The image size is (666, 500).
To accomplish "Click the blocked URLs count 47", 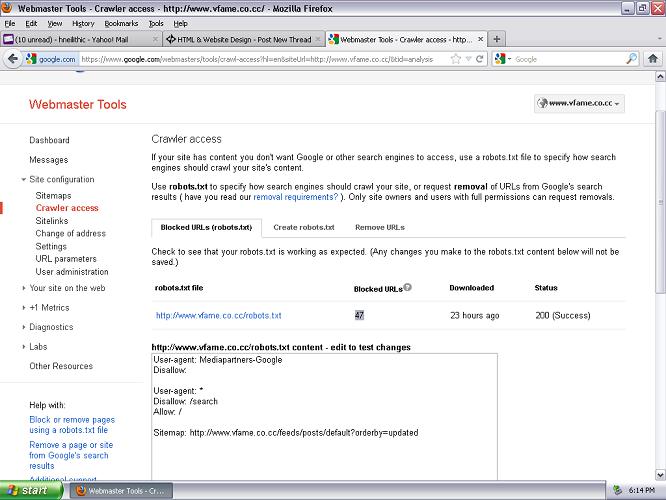I will pos(359,315).
